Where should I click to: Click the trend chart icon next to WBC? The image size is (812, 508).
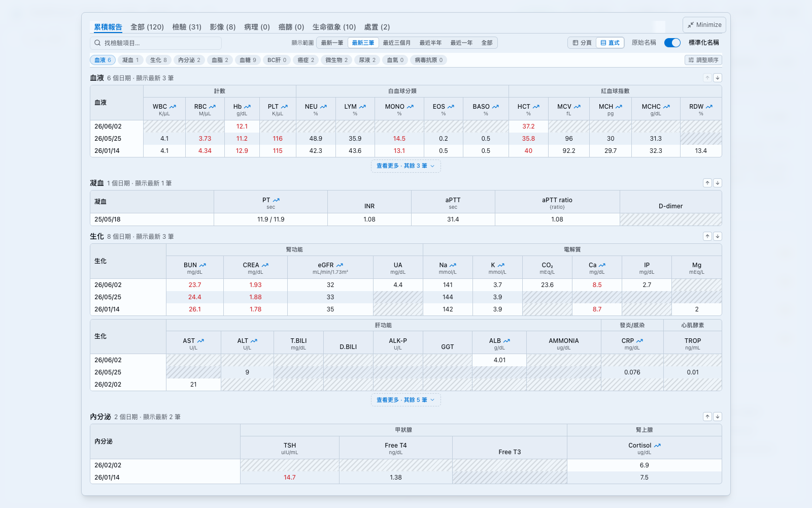173,107
